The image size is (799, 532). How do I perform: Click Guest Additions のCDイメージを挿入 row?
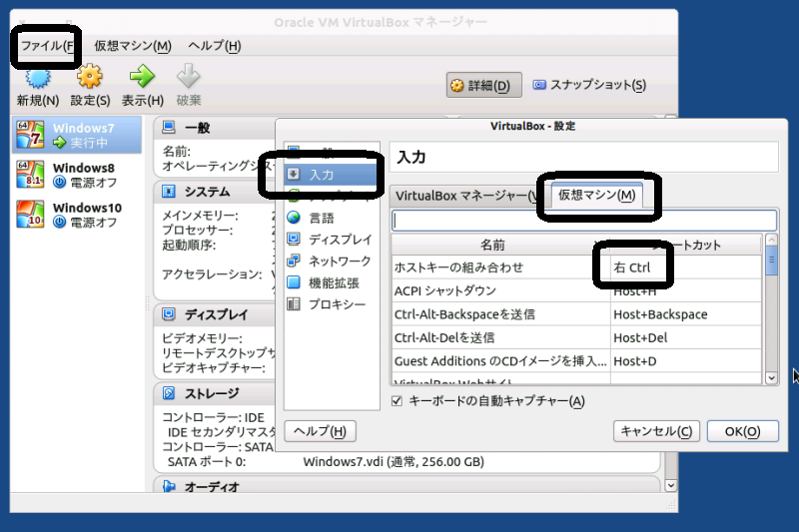click(x=501, y=361)
